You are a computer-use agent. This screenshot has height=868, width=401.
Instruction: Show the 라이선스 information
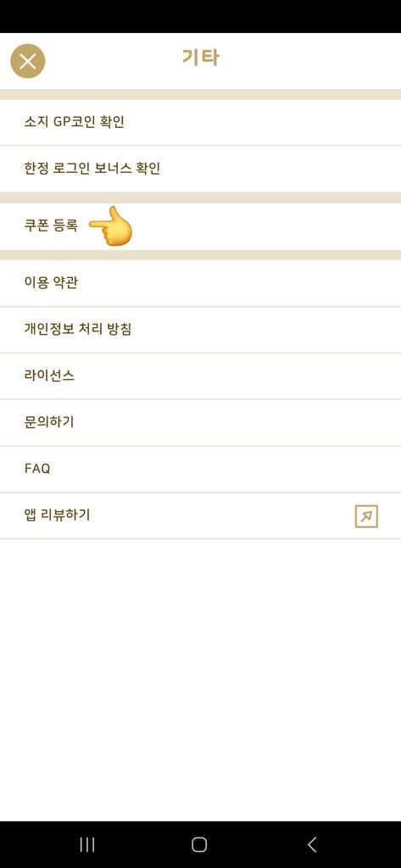(x=200, y=376)
